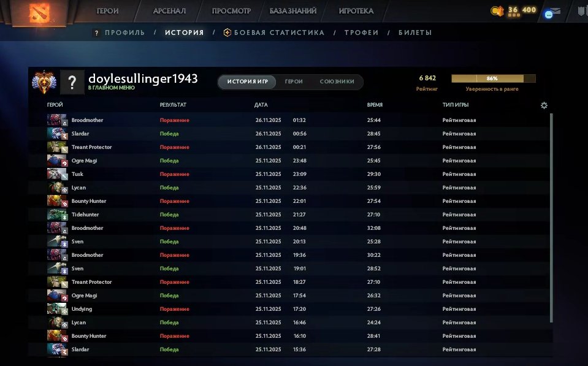Screen dimensions: 588x366
Task: Select Broodmother's portrait in the top row
Action: tap(56, 120)
